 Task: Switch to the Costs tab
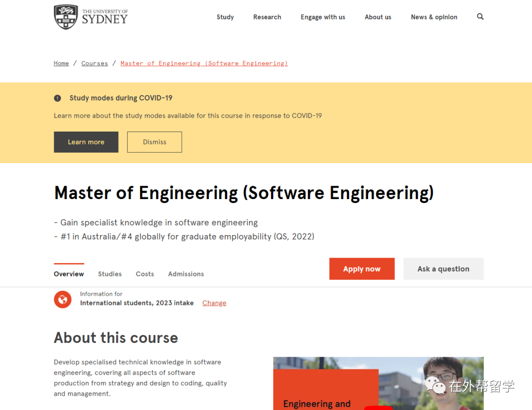145,274
